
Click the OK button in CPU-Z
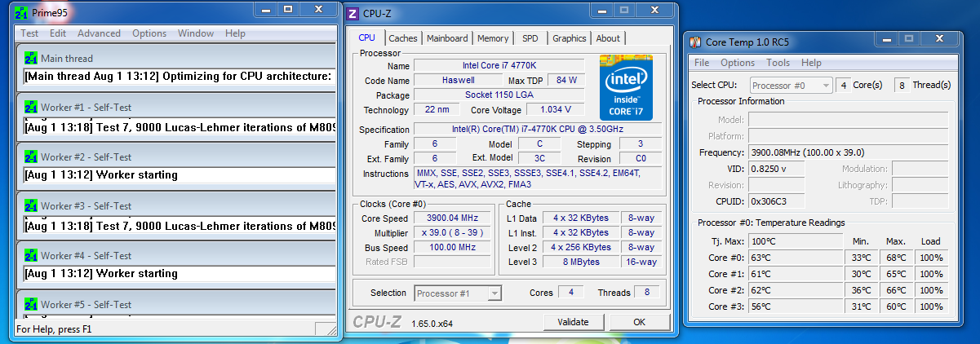[639, 322]
